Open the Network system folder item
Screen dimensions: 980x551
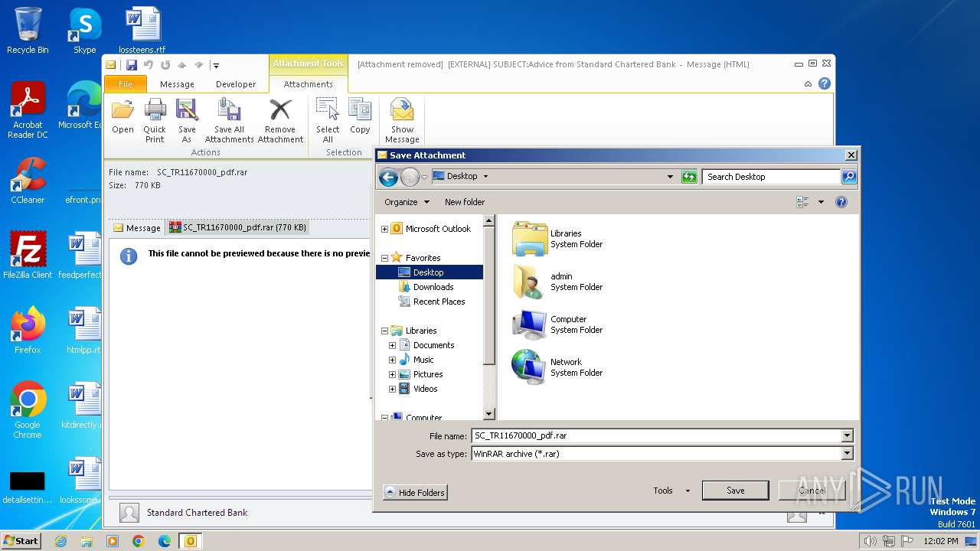(x=558, y=367)
